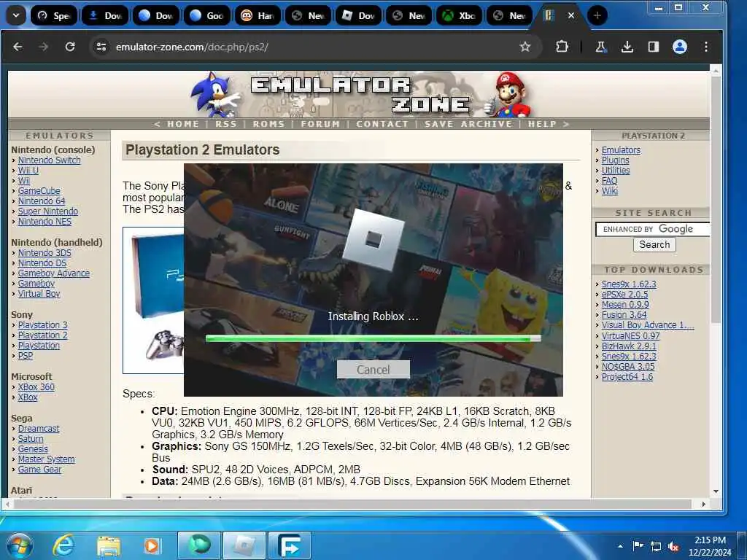Viewport: 747px width, 560px height.
Task: Switch to the Spe tab
Action: (x=54, y=16)
